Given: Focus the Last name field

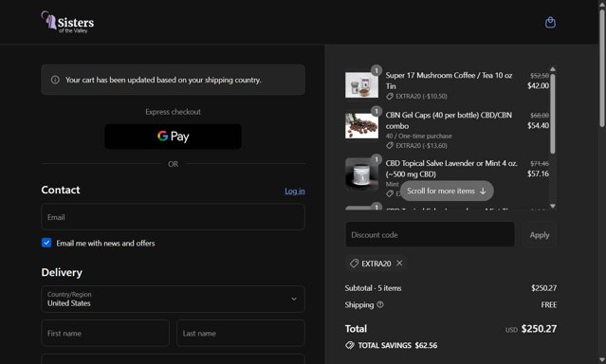Looking at the screenshot, I should tap(240, 333).
